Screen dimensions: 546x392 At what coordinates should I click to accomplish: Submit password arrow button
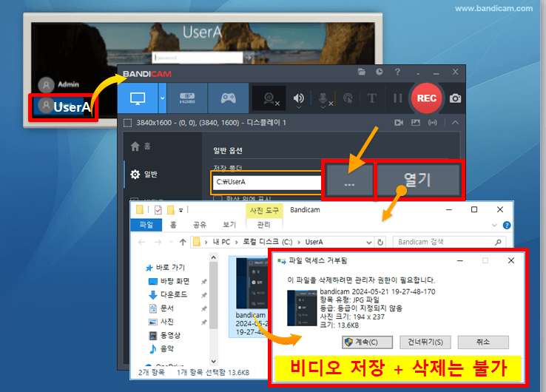[x=249, y=58]
